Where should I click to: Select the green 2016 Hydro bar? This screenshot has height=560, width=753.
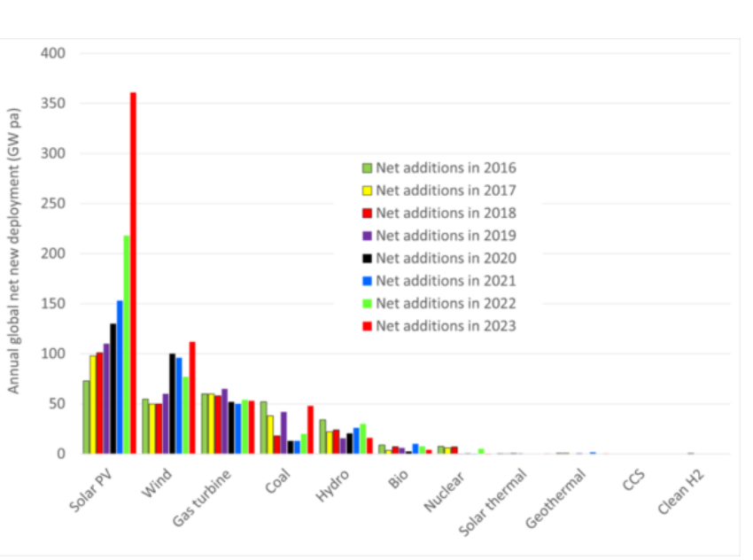point(322,437)
